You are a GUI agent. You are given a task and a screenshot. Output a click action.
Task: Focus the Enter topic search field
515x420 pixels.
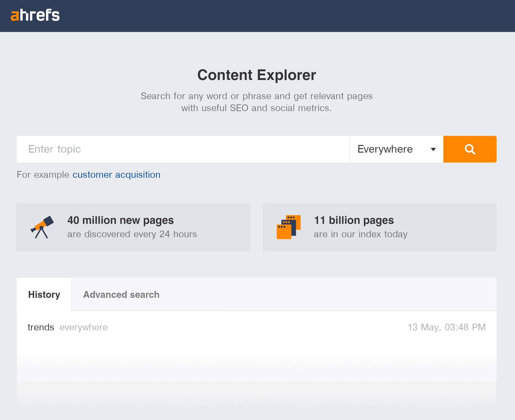point(183,149)
